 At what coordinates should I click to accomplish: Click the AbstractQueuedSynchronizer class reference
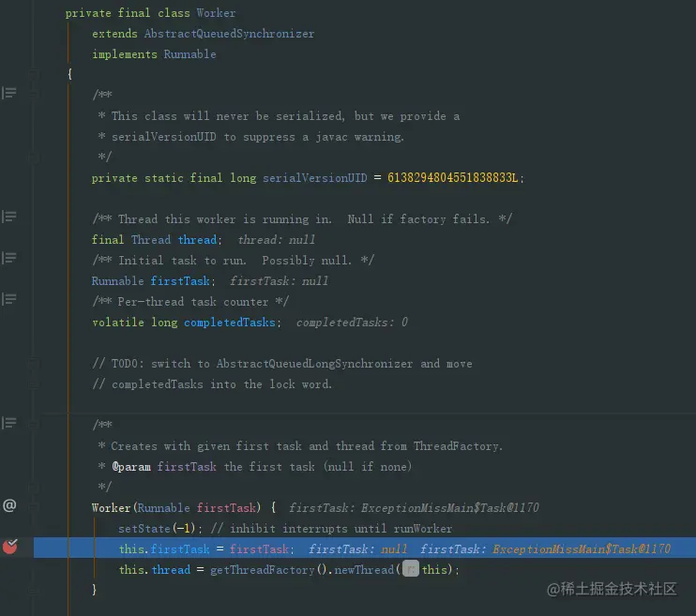coord(229,34)
